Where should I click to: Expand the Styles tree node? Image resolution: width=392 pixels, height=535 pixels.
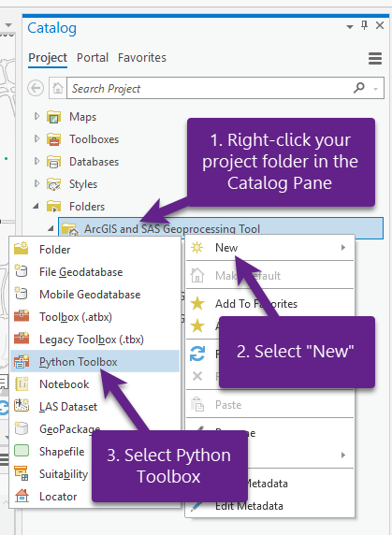tap(36, 183)
